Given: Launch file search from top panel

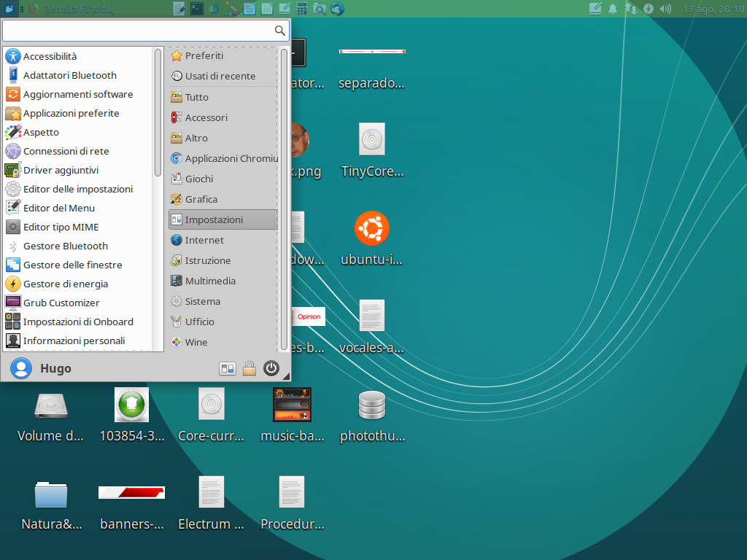Looking at the screenshot, I should point(320,9).
